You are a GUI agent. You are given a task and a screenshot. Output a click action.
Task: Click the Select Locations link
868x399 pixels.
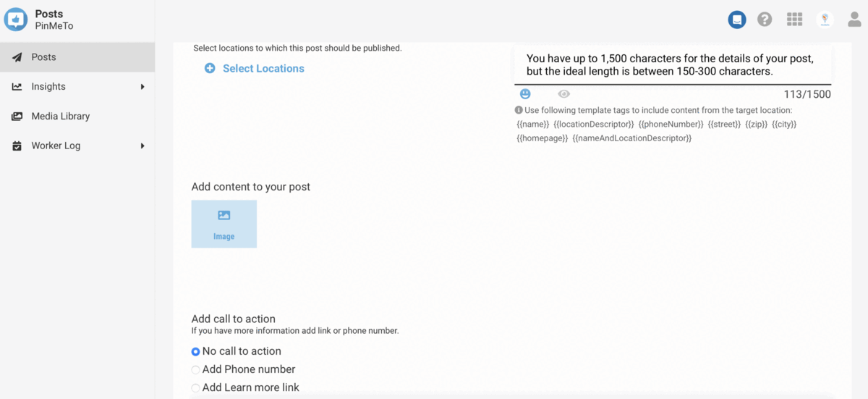pos(263,69)
